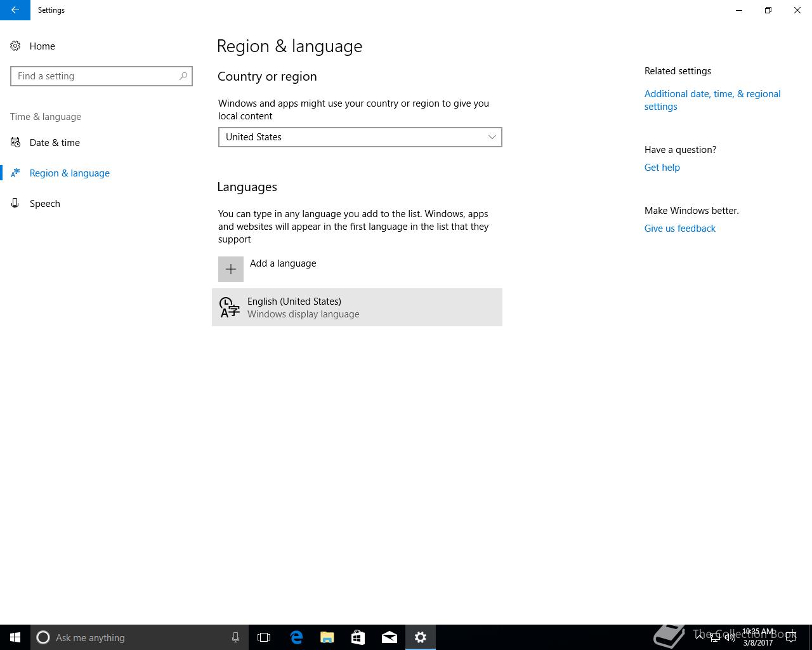Image resolution: width=812 pixels, height=650 pixels.
Task: Go to Settings Home
Action: (43, 46)
